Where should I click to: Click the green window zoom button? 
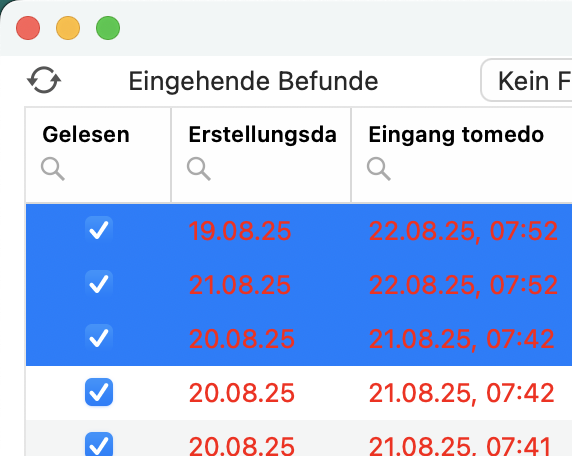[x=108, y=28]
